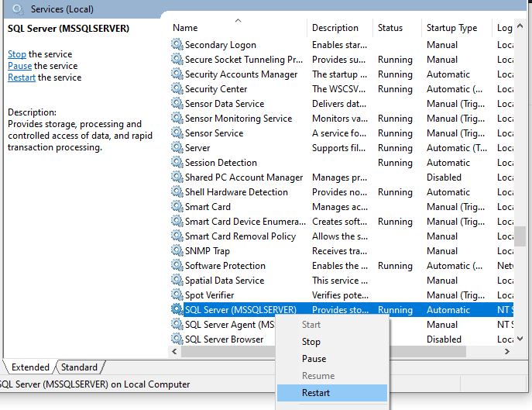Click Smart Card Removal Policy gear icon

point(177,236)
